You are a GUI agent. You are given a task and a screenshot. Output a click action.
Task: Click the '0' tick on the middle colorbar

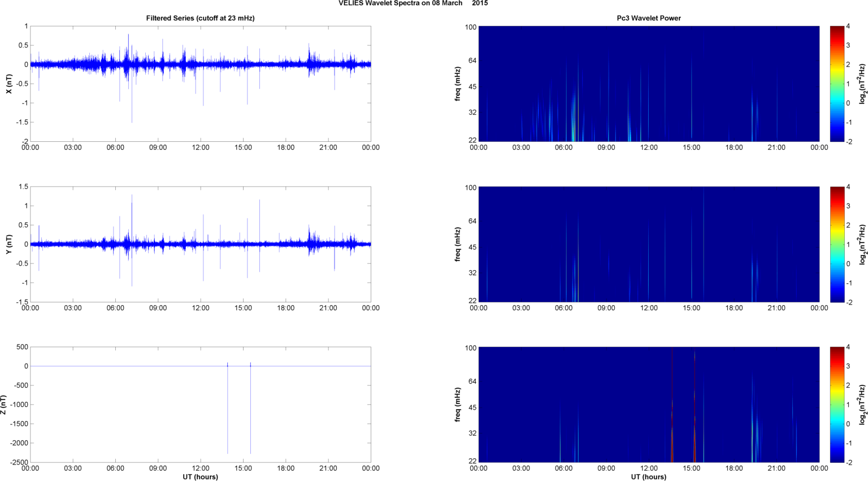tap(848, 264)
